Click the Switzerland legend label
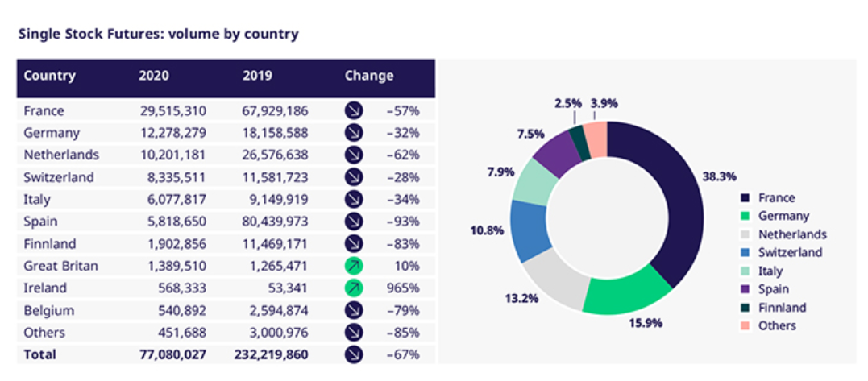Image resolution: width=868 pixels, height=381 pixels. pyautogui.click(x=791, y=253)
